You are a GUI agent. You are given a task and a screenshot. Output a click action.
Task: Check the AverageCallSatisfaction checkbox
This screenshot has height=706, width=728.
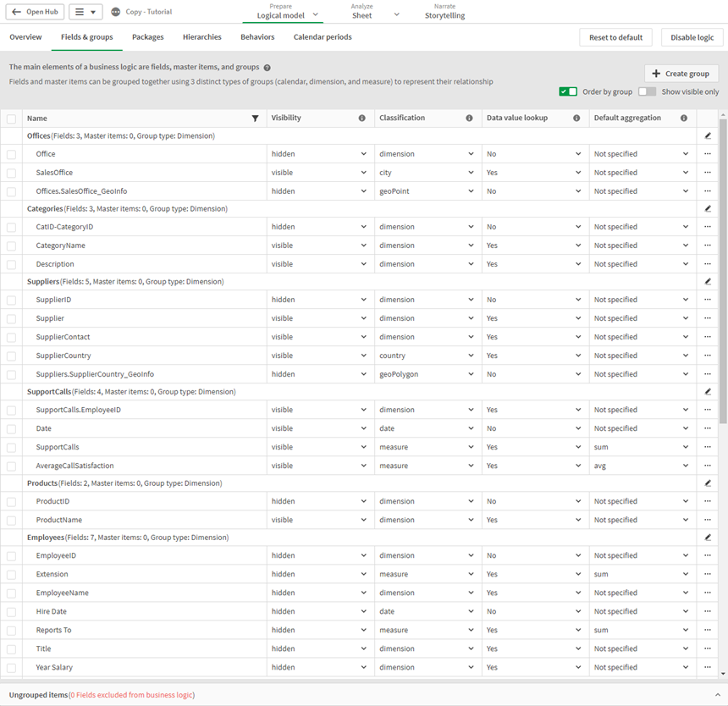coord(12,466)
